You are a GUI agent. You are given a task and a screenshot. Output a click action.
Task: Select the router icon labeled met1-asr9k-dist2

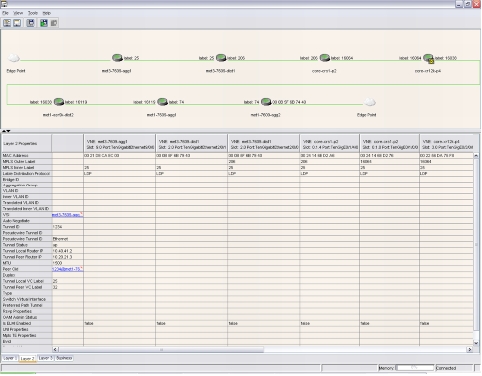click(59, 102)
